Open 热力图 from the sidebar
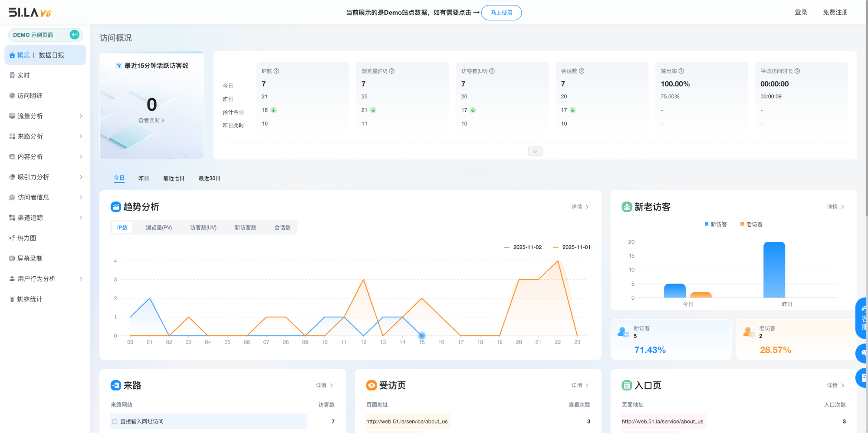Viewport: 868px width, 433px height. coord(26,238)
